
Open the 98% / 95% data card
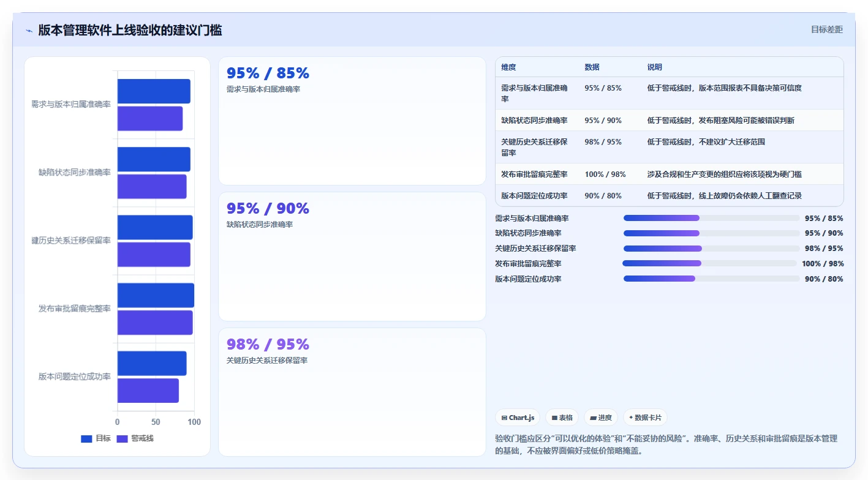(352, 392)
